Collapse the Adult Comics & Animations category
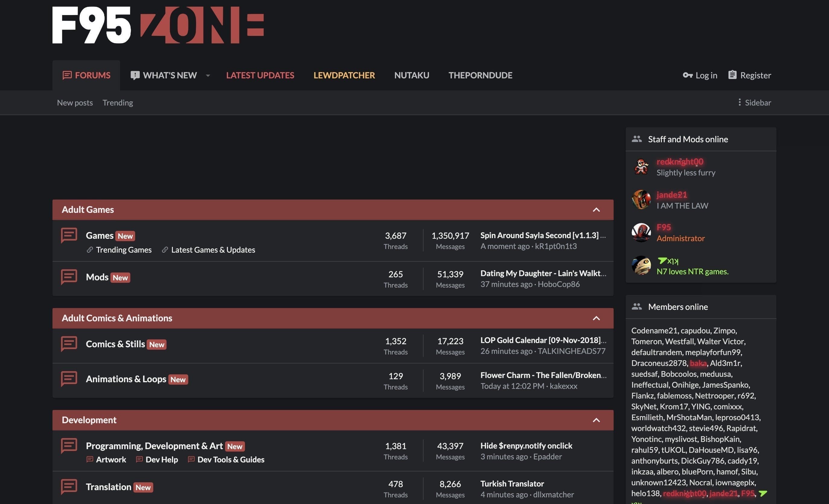This screenshot has height=504, width=829. [x=596, y=318]
